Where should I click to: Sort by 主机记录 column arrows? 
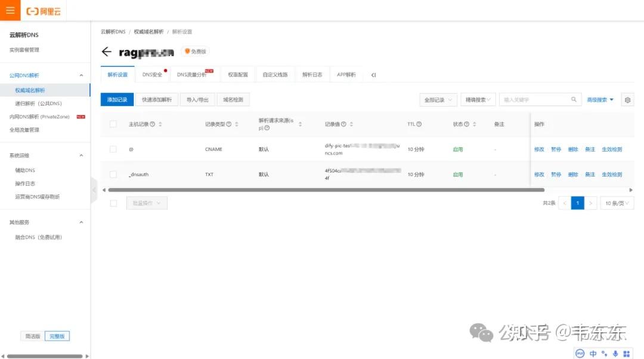click(x=160, y=124)
